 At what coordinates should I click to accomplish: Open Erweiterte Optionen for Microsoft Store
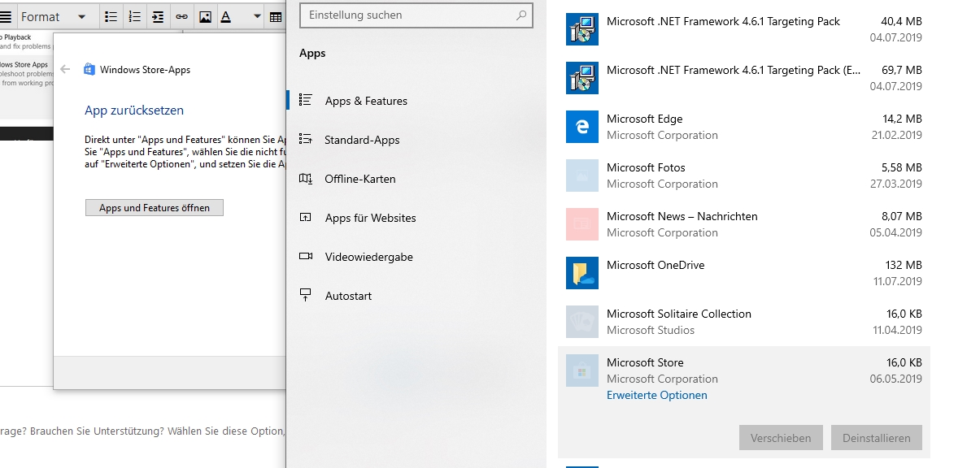[x=657, y=395]
